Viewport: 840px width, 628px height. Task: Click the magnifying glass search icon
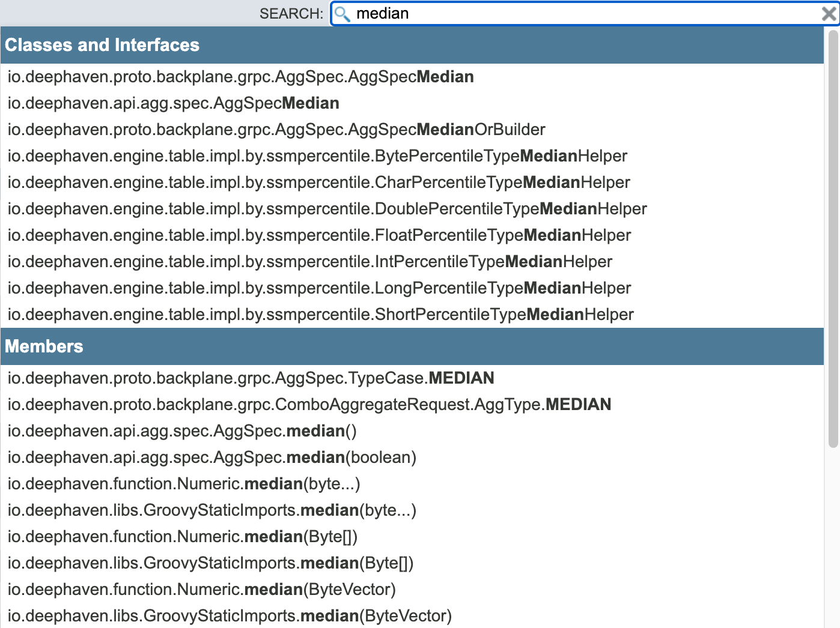tap(342, 13)
